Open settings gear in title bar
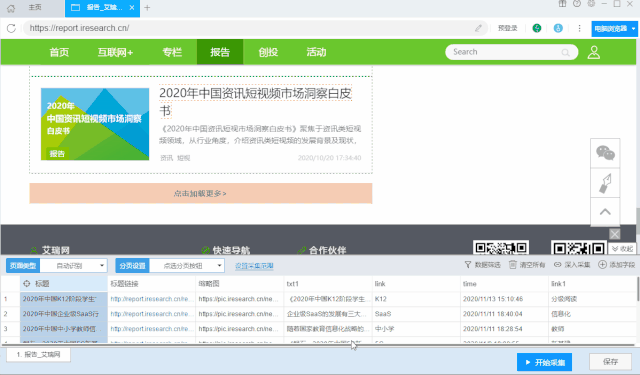640x375 pixels. (591, 4)
